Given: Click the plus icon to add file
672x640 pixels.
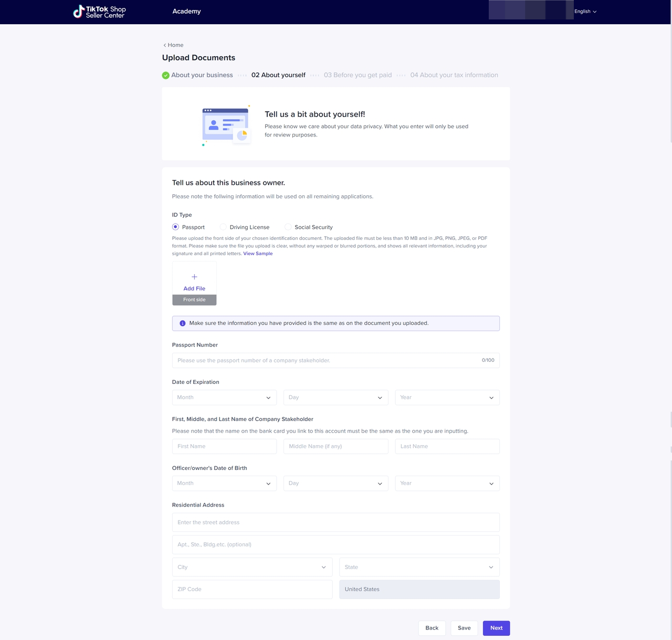Looking at the screenshot, I should [x=194, y=277].
